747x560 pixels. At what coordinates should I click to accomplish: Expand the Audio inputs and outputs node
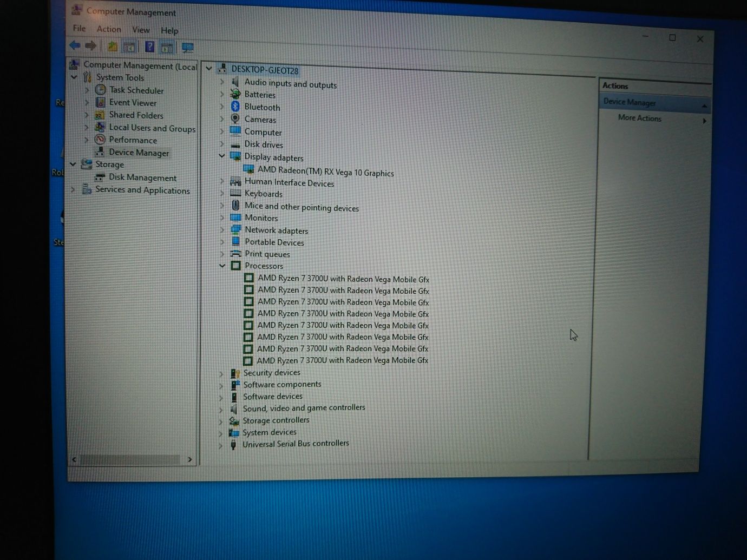coord(222,82)
